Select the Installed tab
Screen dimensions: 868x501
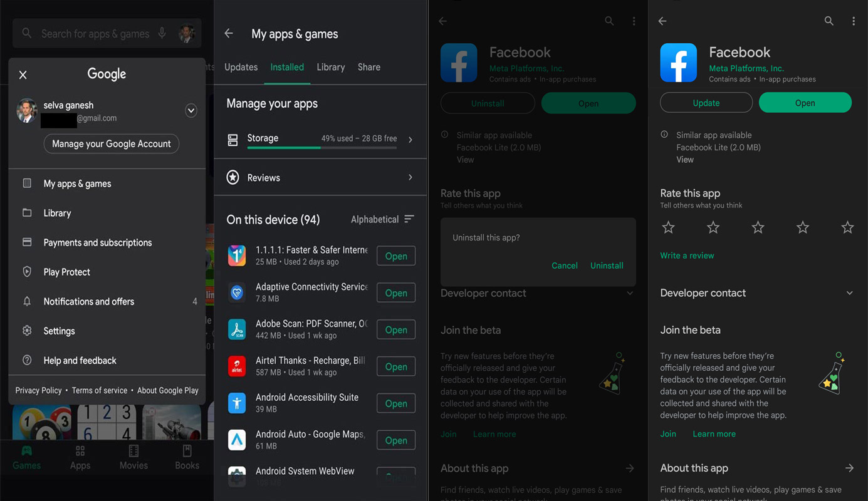coord(287,67)
